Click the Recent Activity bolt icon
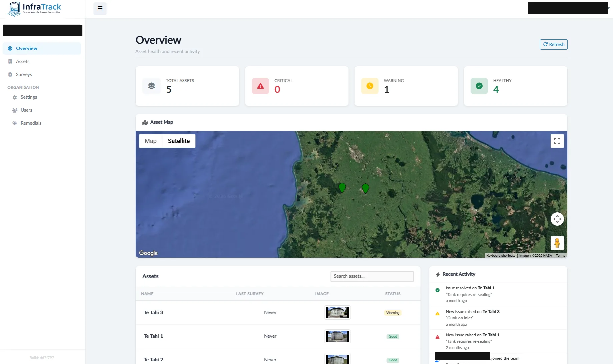Screen dimensions: 613x364 click(x=438, y=274)
